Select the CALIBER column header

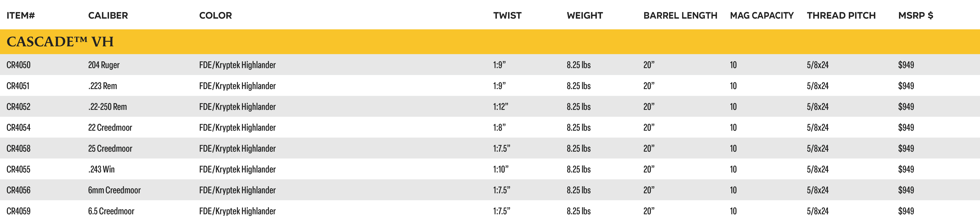click(108, 15)
